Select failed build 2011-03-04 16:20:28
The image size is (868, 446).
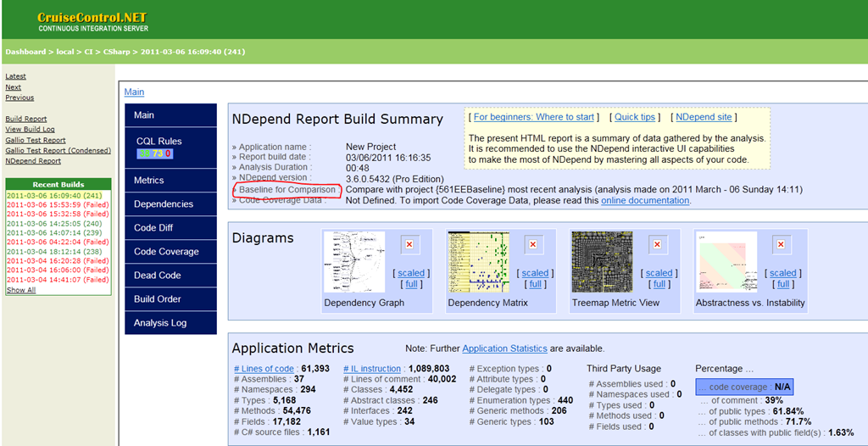point(58,261)
